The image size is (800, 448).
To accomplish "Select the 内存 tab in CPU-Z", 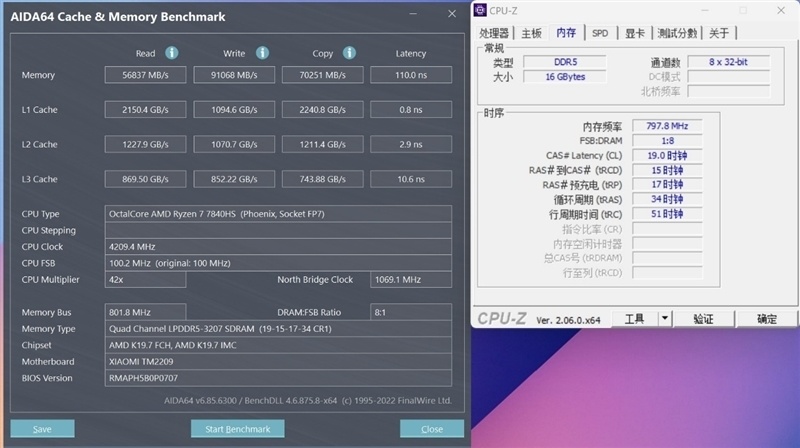I will [x=566, y=33].
